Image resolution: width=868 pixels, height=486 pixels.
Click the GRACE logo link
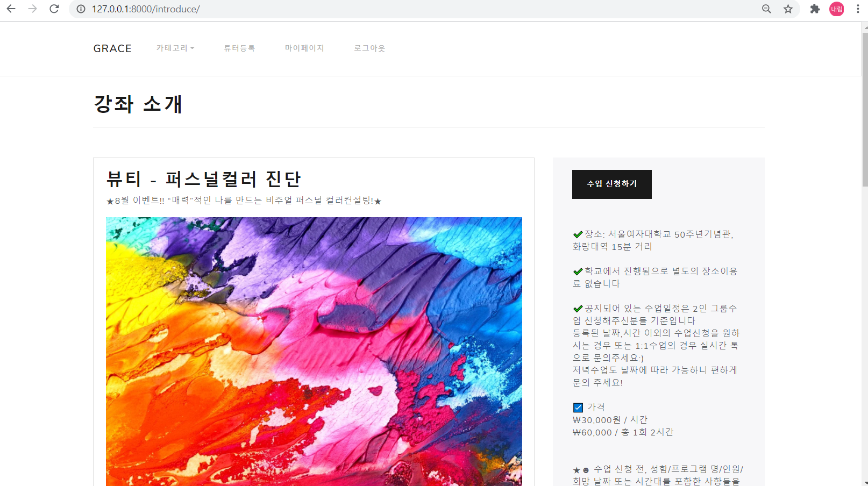pos(112,48)
